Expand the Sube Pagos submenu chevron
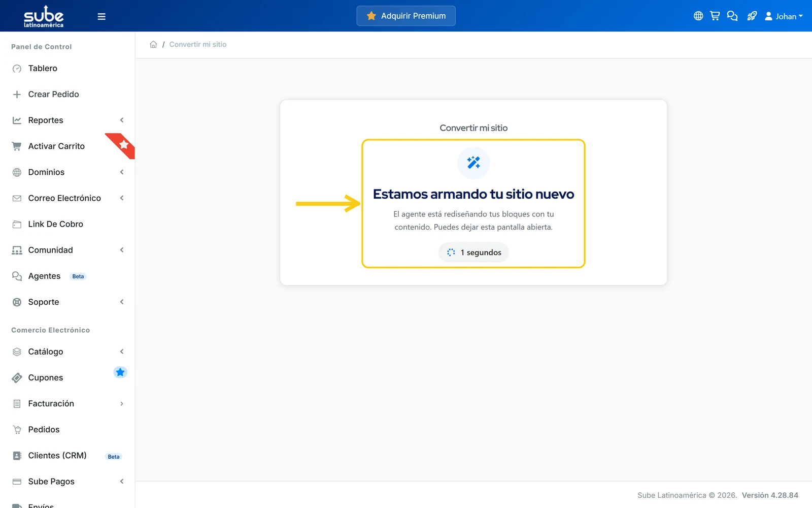The width and height of the screenshot is (812, 508). 122,481
